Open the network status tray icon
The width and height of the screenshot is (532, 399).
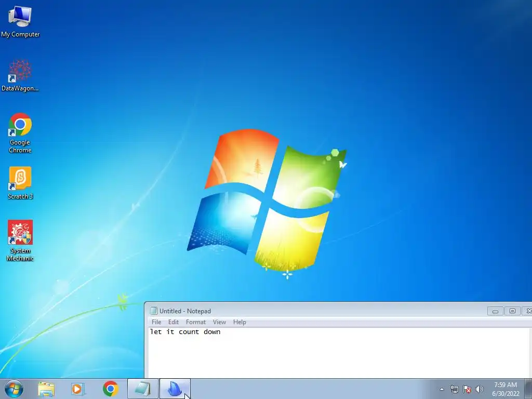pos(454,389)
